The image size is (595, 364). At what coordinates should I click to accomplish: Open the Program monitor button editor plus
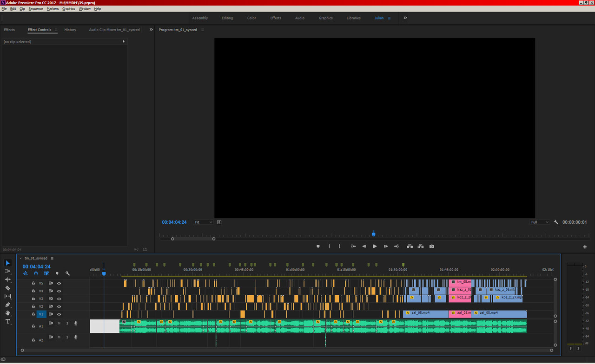pos(585,247)
